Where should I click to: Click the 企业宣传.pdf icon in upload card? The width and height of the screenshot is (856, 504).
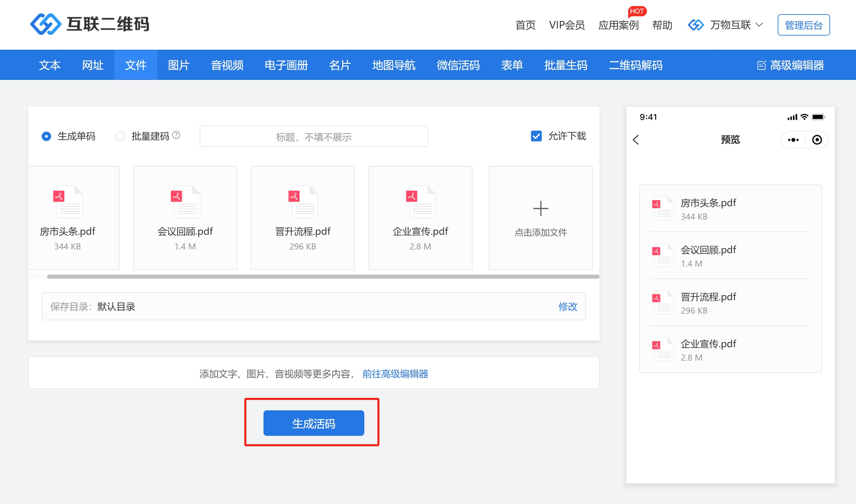coord(420,201)
